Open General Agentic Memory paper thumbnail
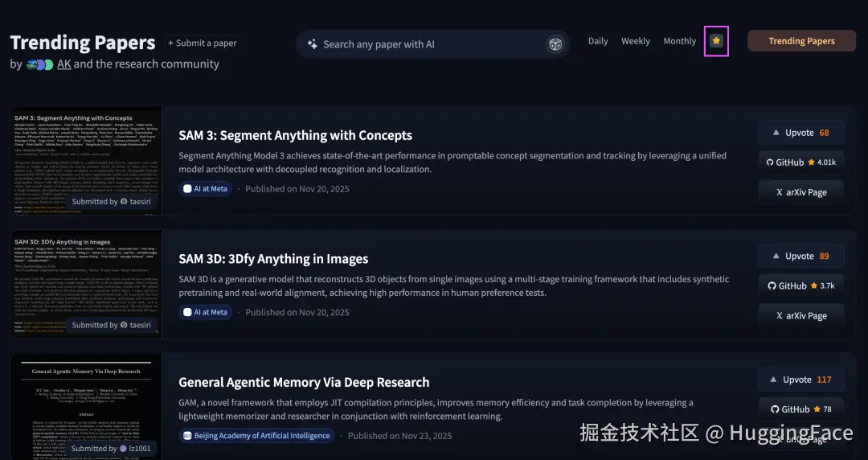 point(86,407)
